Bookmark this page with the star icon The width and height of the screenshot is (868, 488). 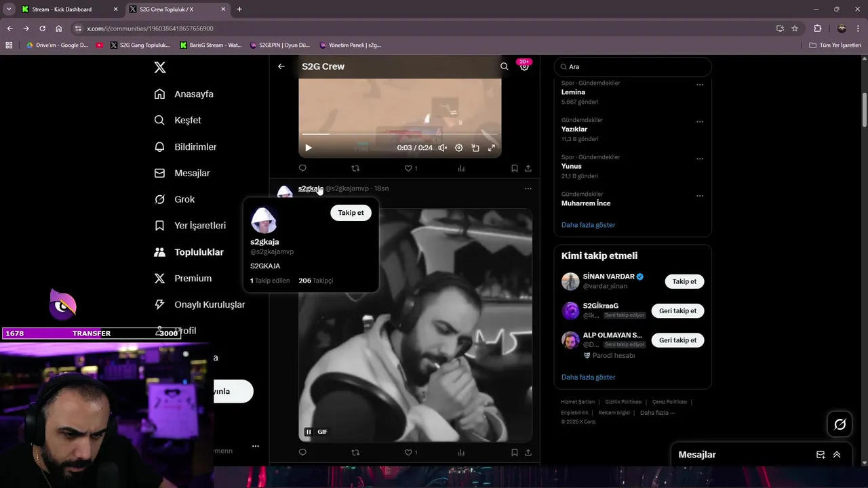[x=795, y=28]
